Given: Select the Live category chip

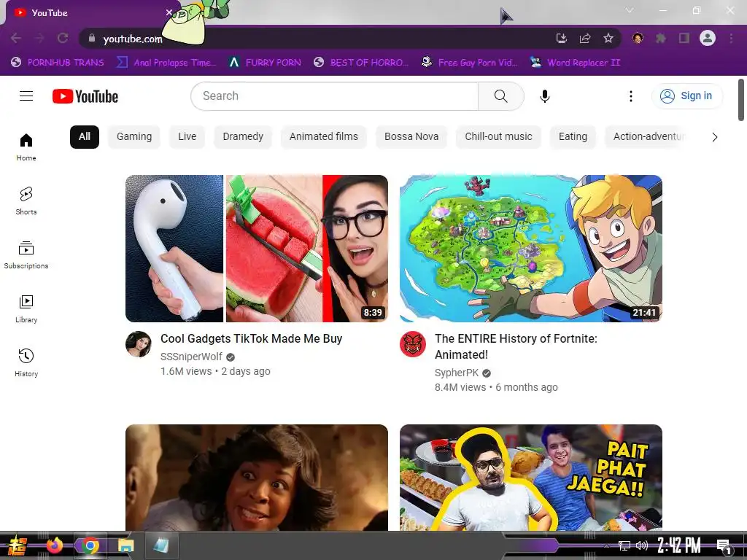Looking at the screenshot, I should tap(187, 136).
